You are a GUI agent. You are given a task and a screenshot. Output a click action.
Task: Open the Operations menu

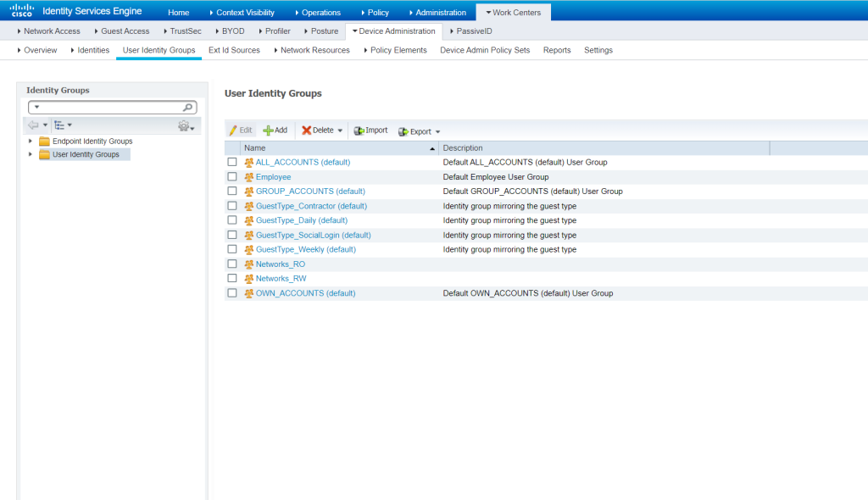coord(318,12)
